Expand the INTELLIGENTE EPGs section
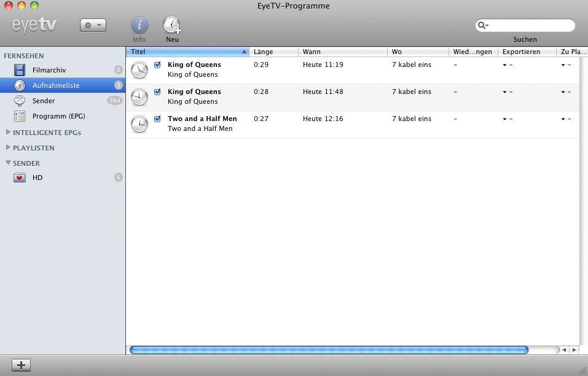 coord(8,132)
